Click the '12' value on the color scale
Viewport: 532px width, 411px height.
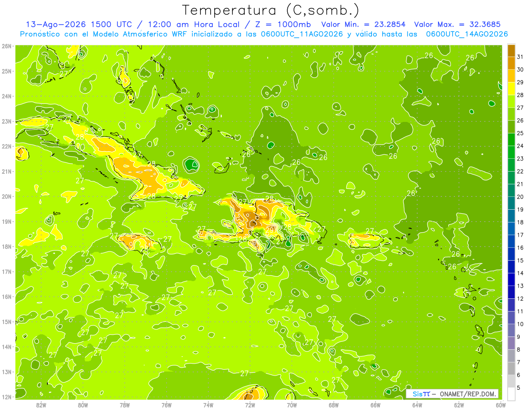(520, 298)
